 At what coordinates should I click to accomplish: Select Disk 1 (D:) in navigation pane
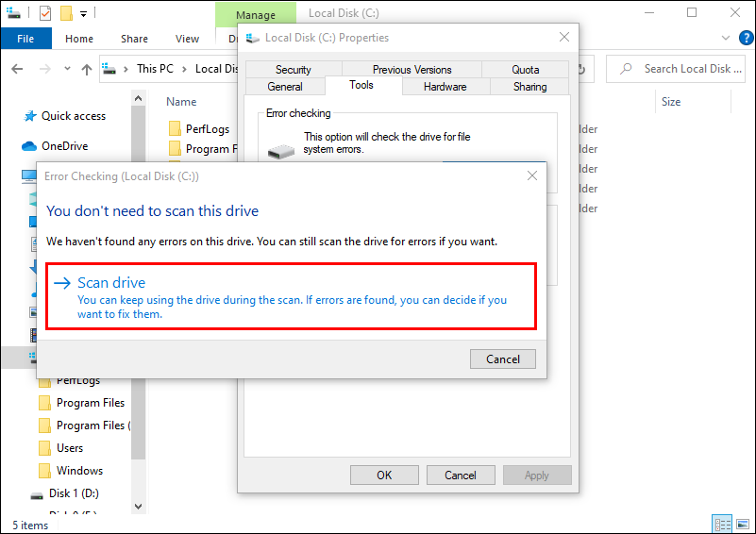pos(74,493)
